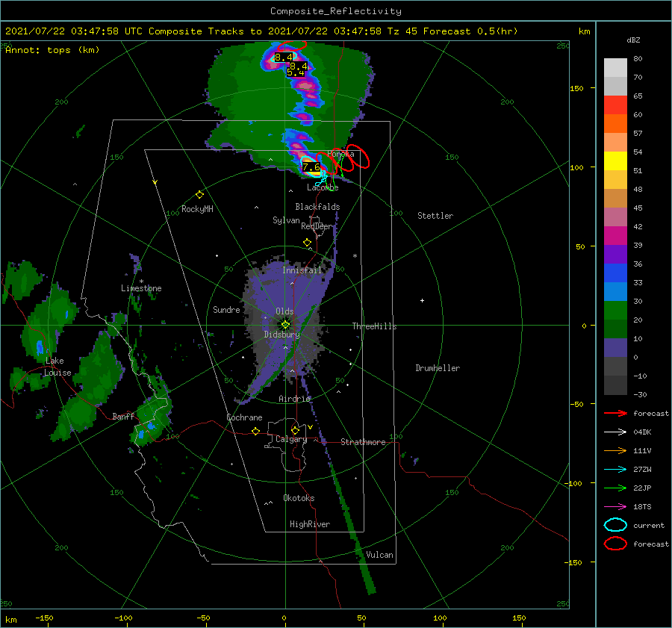672x628 pixels.
Task: Click the yellow diamond marker near Cochrane
Action: (x=256, y=431)
